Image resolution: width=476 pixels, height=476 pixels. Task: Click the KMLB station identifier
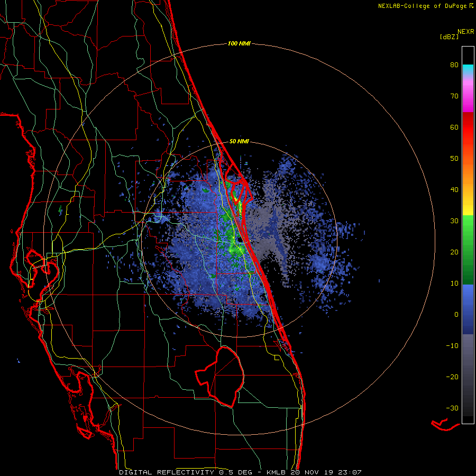click(276, 472)
